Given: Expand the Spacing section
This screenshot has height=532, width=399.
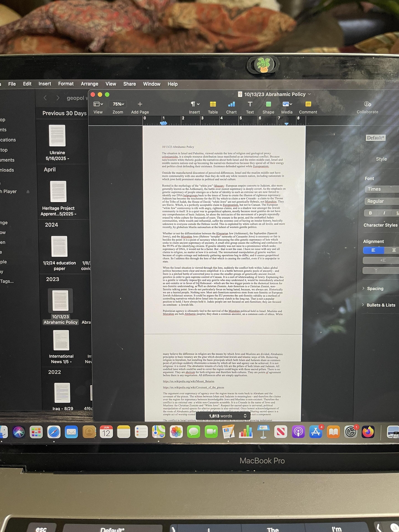Looking at the screenshot, I should (x=363, y=288).
